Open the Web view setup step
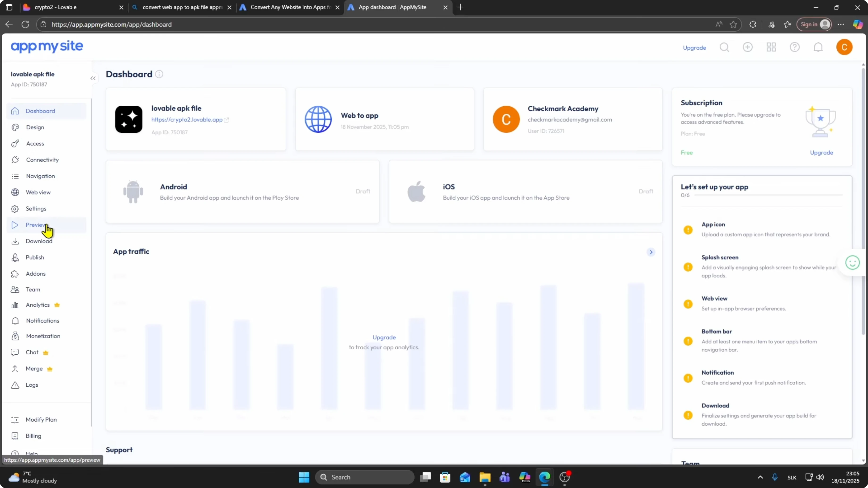This screenshot has height=488, width=868. point(762,303)
